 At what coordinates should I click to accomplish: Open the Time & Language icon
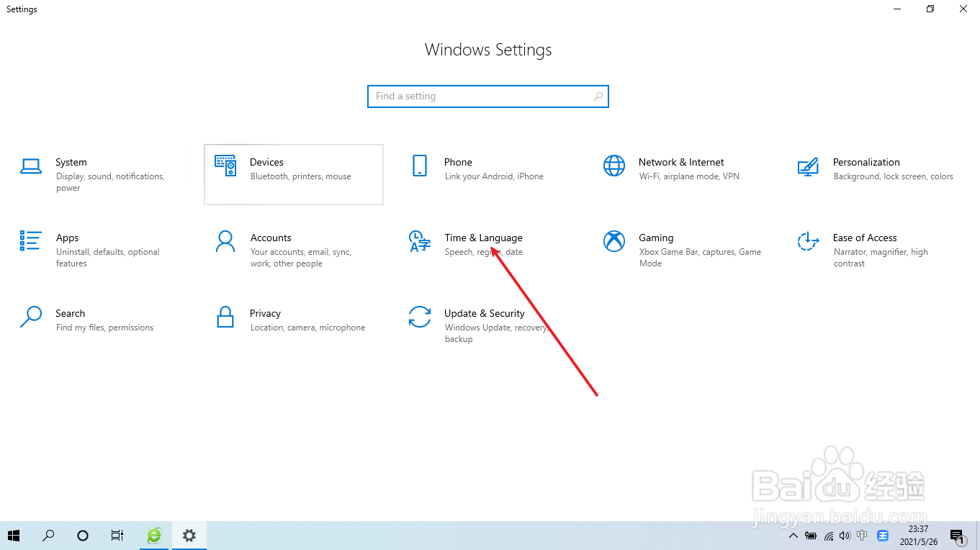tap(420, 242)
